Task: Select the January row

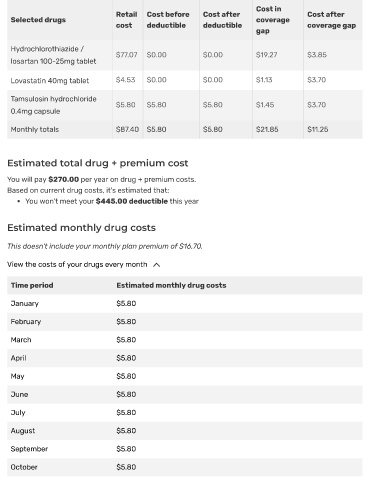Action: (x=185, y=303)
